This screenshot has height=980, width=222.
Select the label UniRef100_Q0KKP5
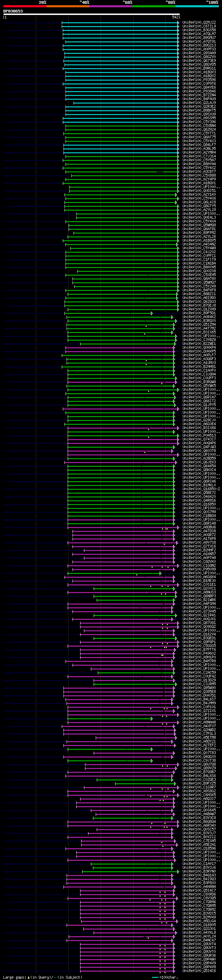click(199, 351)
